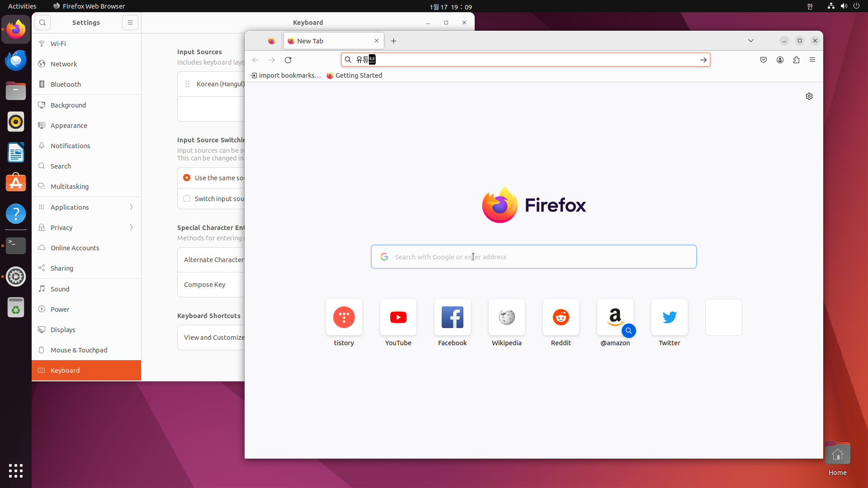Open Firefox extensions puzzle icon
The width and height of the screenshot is (868, 488).
point(796,60)
